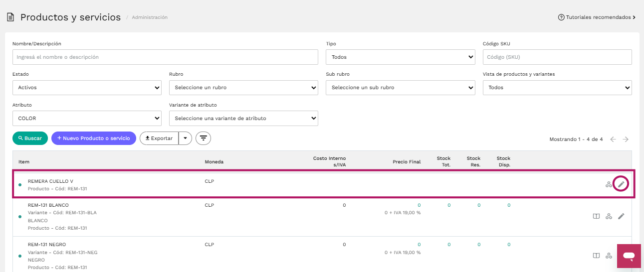Viewport: 644px width, 272px height.
Task: Open the filter lines icon button
Action: click(x=203, y=138)
